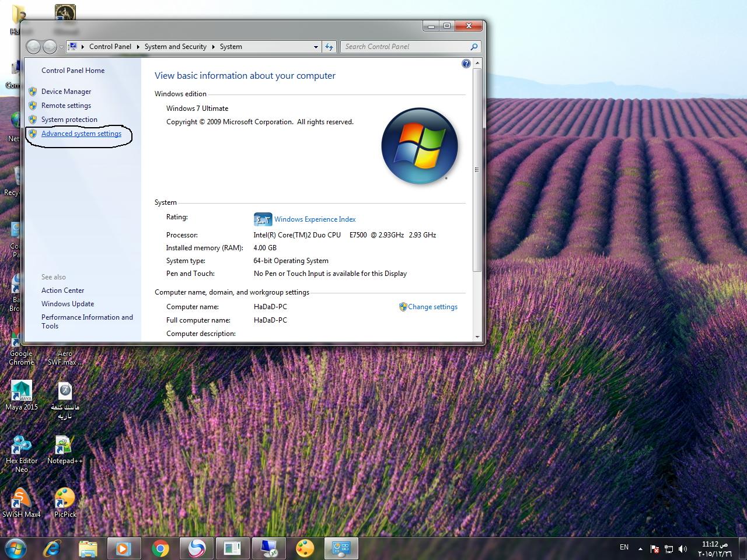This screenshot has width=747, height=560.
Task: Select System and Security in the breadcrumb
Action: tap(176, 47)
